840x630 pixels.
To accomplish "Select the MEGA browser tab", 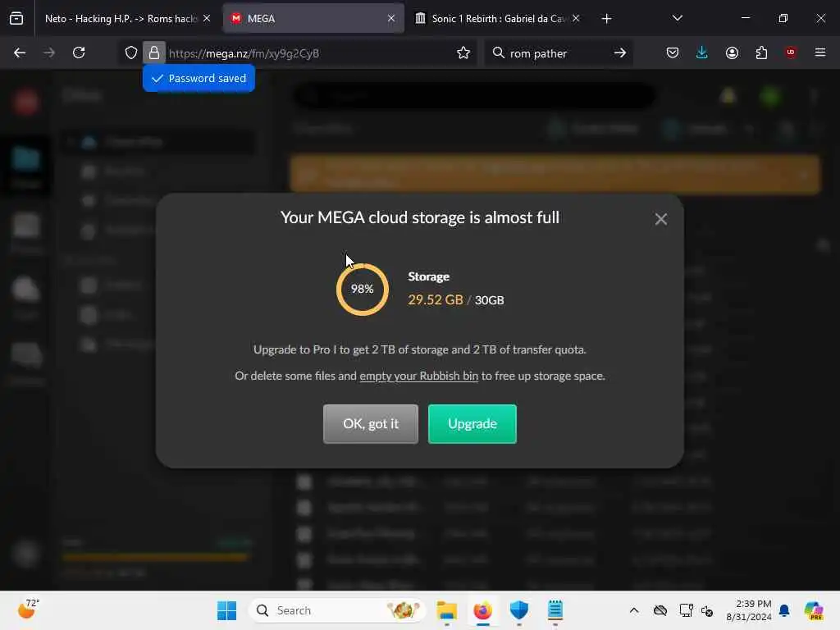I will [313, 19].
